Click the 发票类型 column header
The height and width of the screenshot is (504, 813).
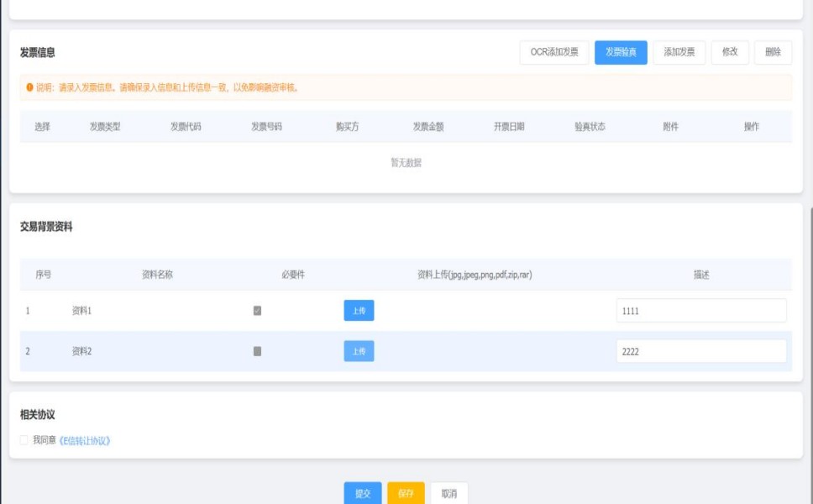(x=105, y=127)
